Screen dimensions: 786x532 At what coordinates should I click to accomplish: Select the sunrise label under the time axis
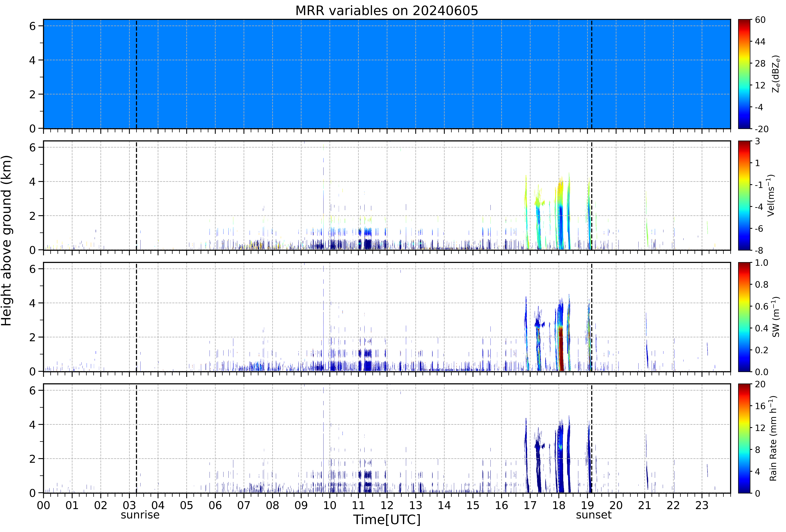140,515
